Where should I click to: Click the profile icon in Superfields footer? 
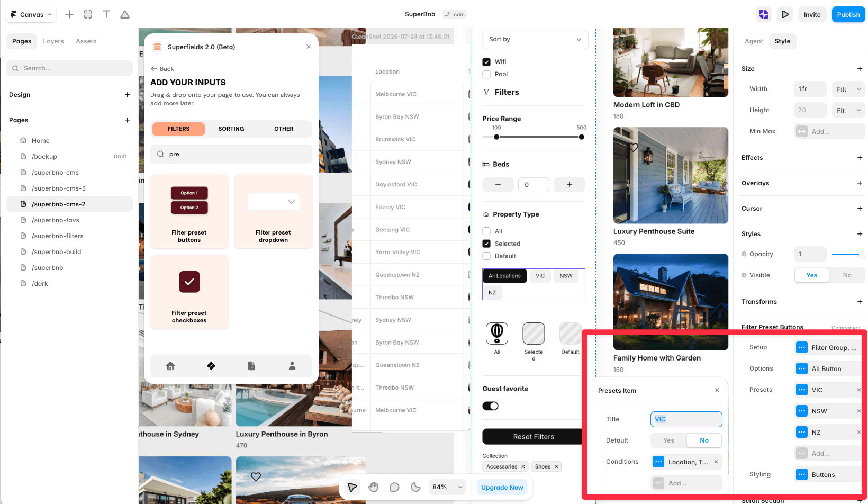click(x=292, y=366)
